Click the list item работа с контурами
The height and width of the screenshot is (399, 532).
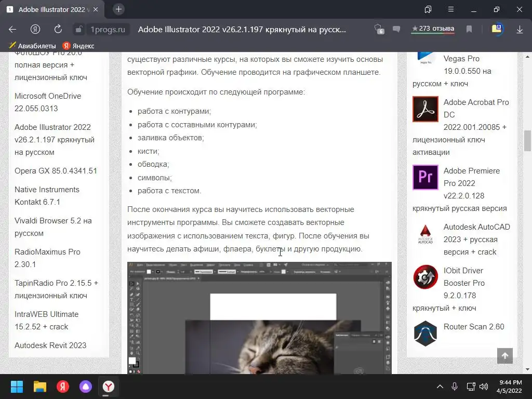pos(175,111)
